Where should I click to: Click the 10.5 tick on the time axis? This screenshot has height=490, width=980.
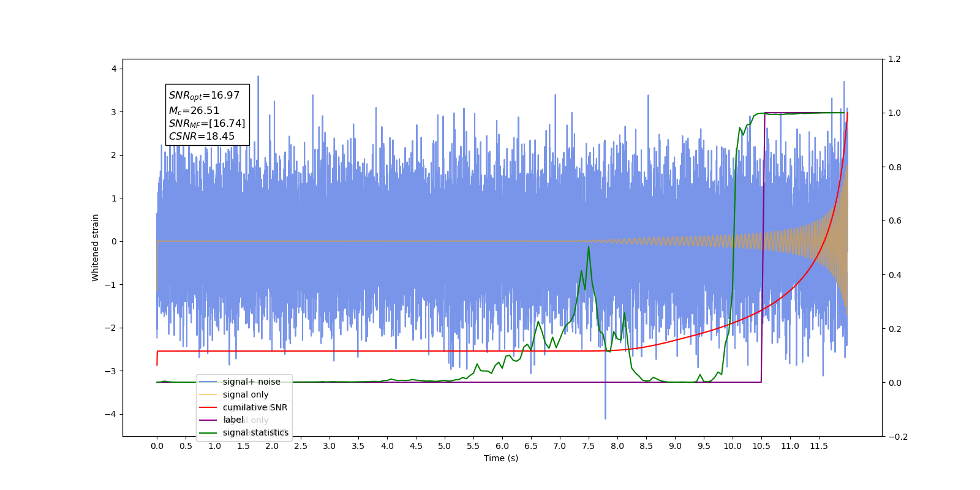pyautogui.click(x=761, y=446)
